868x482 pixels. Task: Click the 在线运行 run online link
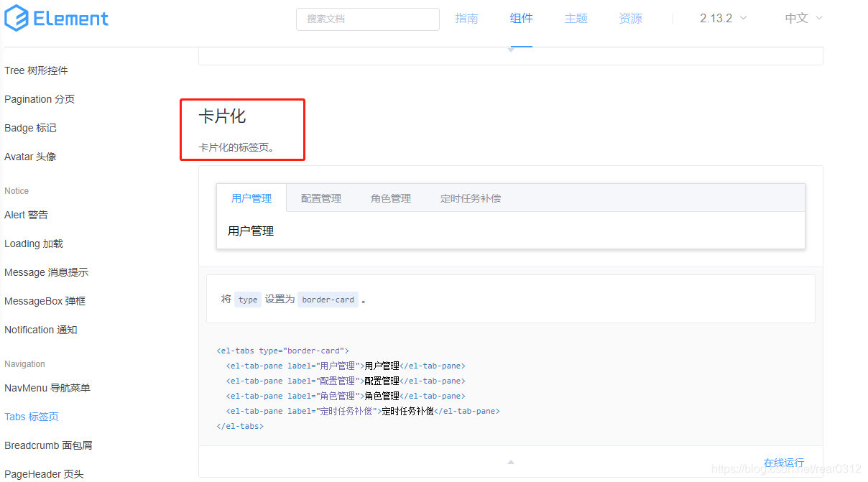784,463
